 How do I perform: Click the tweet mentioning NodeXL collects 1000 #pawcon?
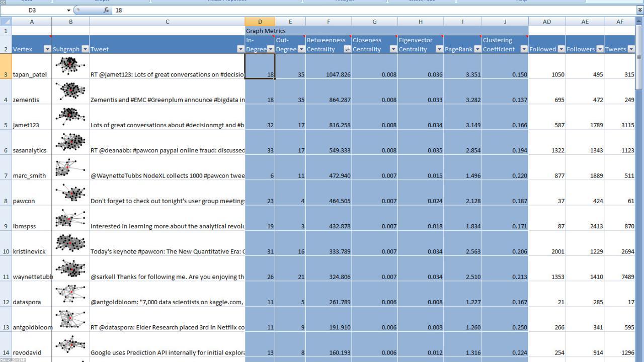tap(167, 167)
